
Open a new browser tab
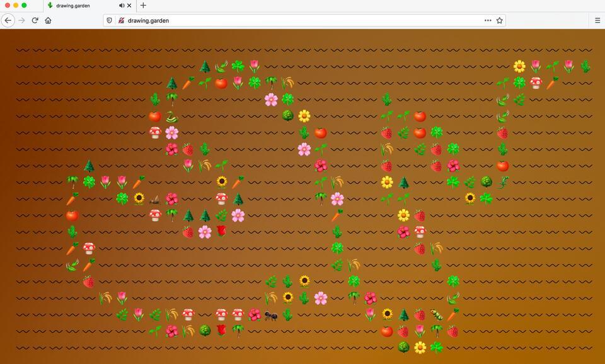143,6
